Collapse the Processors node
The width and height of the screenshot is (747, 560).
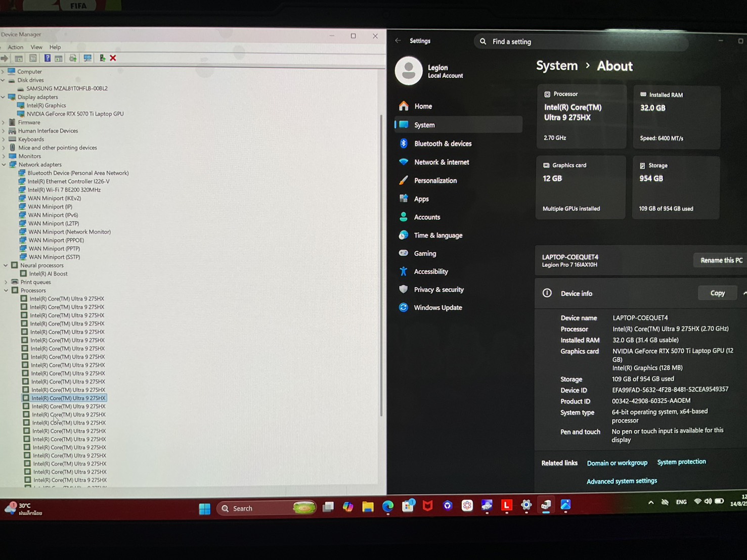[x=6, y=291]
